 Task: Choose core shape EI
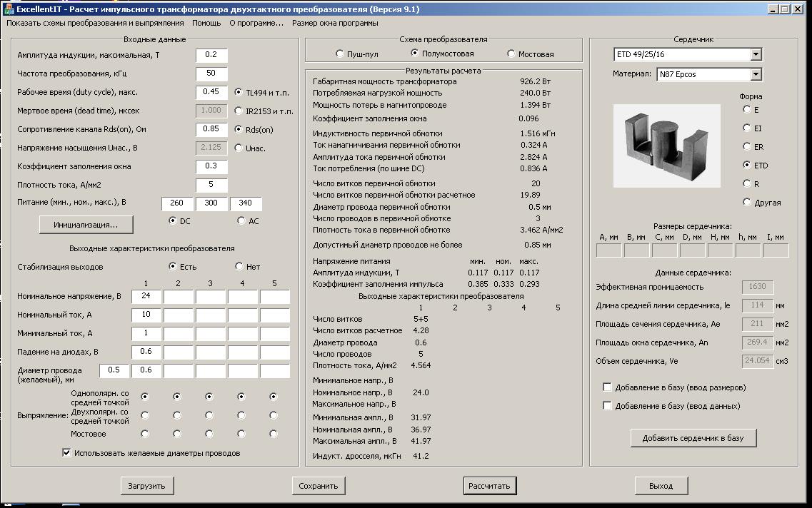747,128
